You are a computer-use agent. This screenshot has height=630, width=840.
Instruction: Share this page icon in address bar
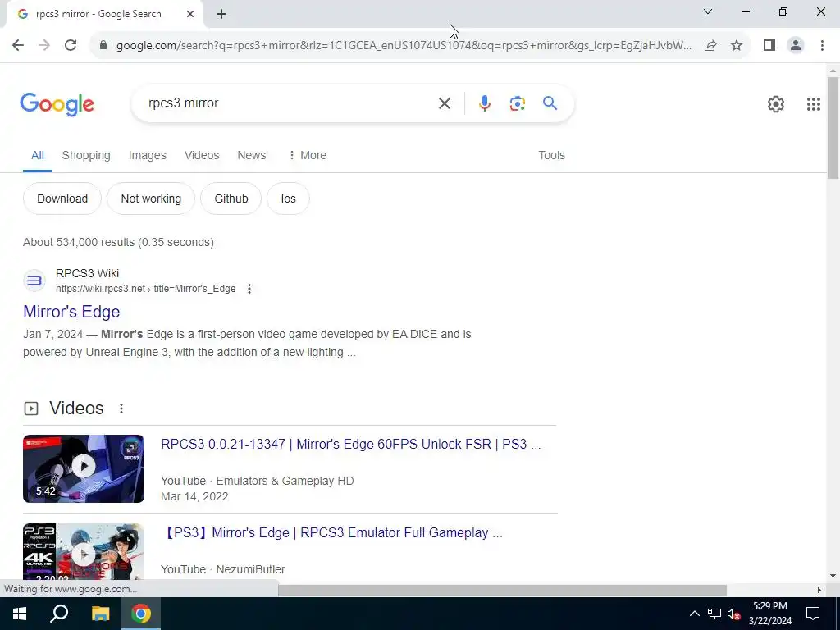point(710,46)
